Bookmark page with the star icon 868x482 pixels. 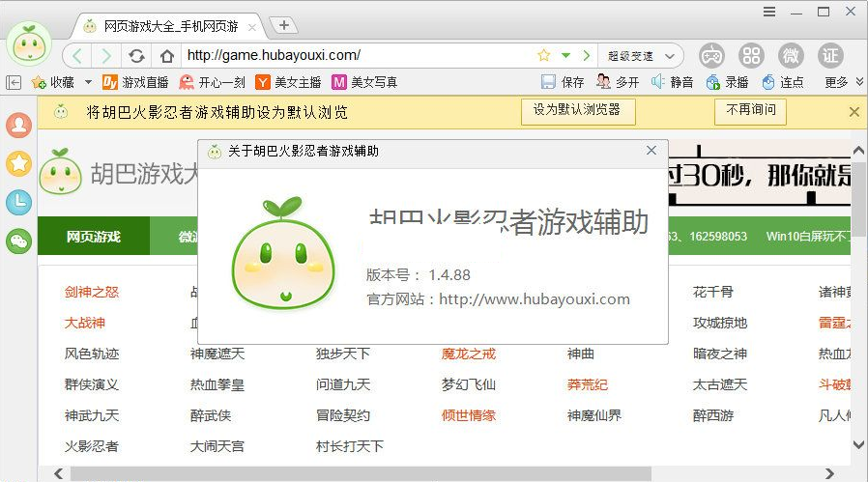click(x=544, y=55)
